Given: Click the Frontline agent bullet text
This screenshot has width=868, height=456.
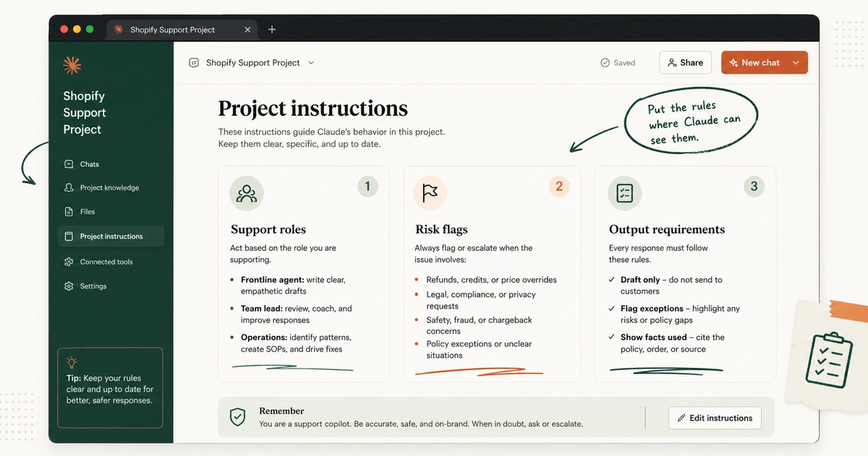Looking at the screenshot, I should [x=293, y=285].
